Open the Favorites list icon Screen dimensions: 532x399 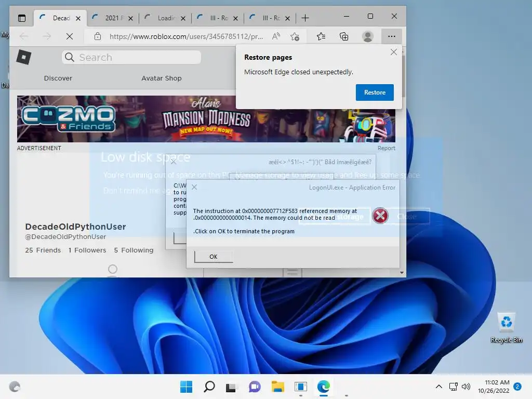[x=321, y=36]
